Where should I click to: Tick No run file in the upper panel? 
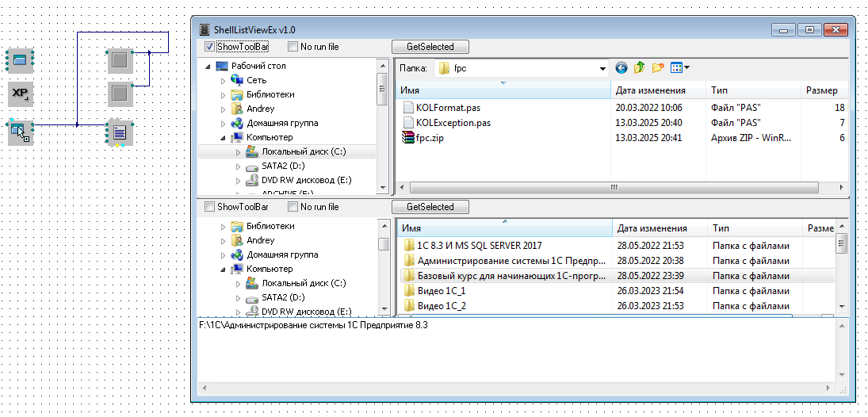[x=293, y=47]
